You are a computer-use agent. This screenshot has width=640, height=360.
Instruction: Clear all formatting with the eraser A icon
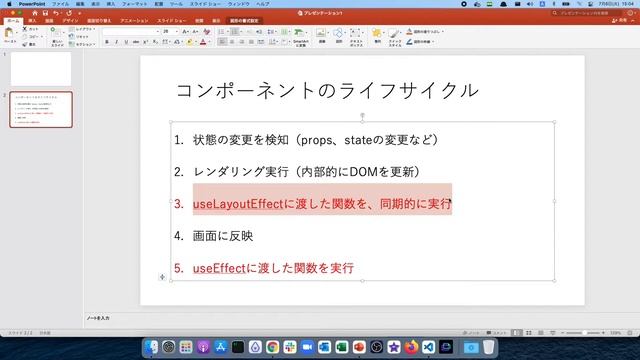[207, 31]
